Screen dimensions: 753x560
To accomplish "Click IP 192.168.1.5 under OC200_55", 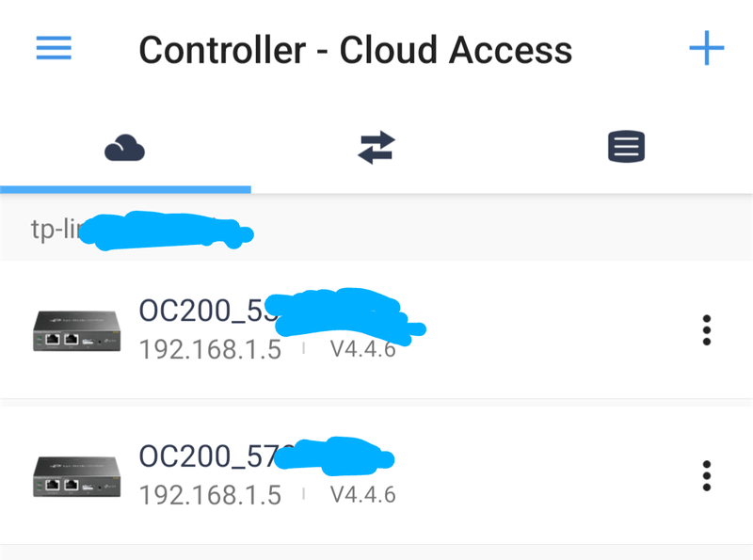I will (210, 350).
